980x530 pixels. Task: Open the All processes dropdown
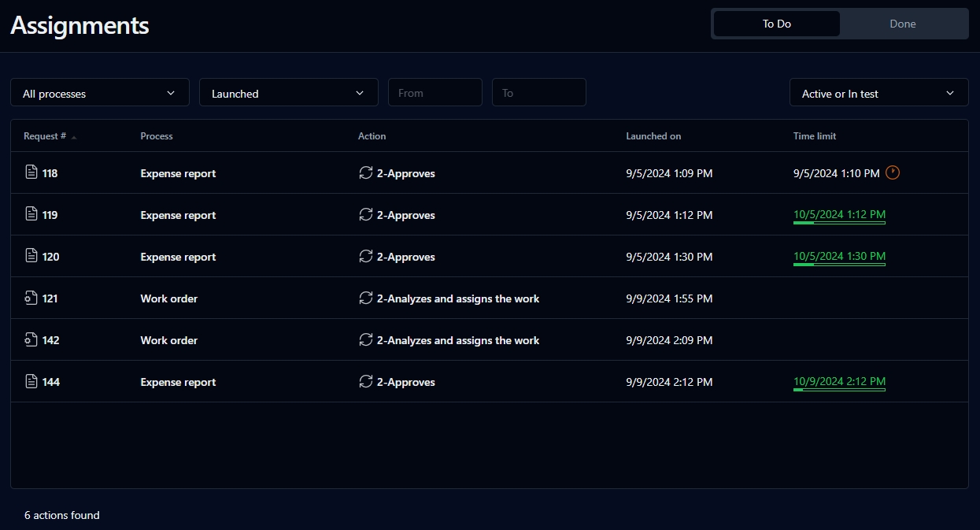tap(100, 93)
